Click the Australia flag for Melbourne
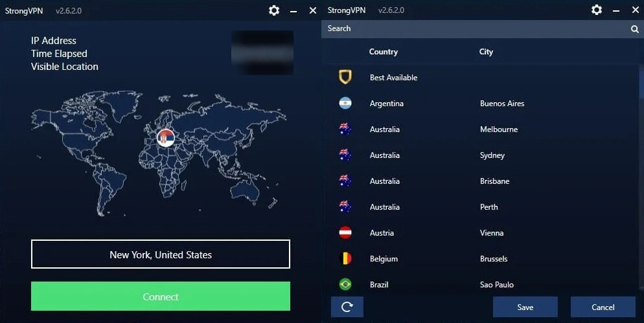Screen dimensions: 644x323 pos(345,129)
